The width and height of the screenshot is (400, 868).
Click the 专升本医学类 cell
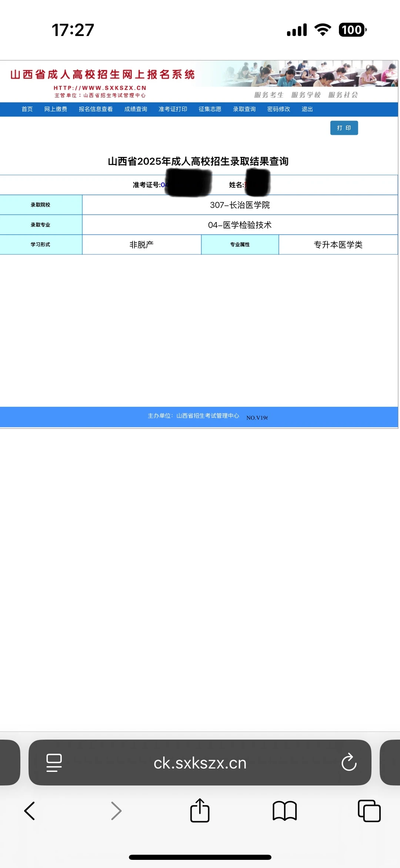pos(338,244)
